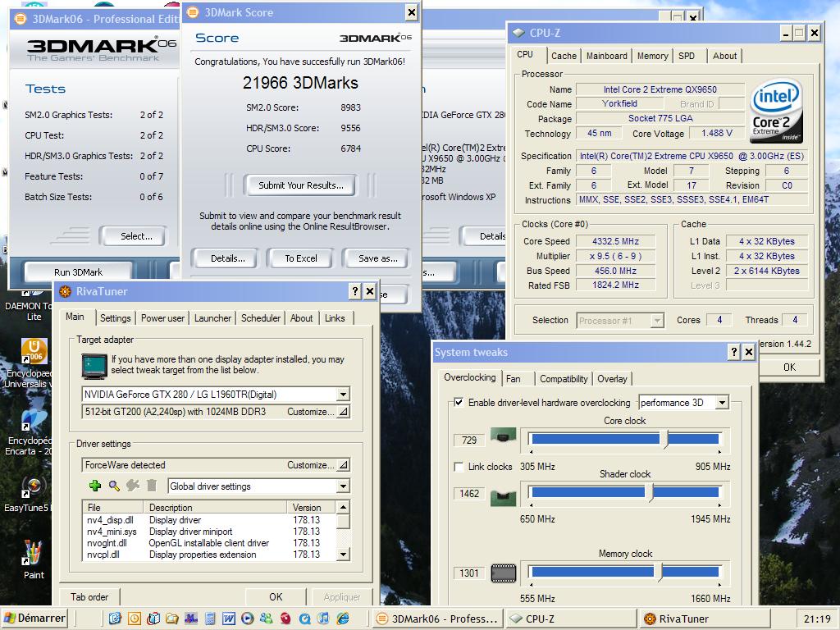The image size is (840, 630).
Task: Expand the Customize arrow next to GT200 adapter info
Action: pos(343,412)
